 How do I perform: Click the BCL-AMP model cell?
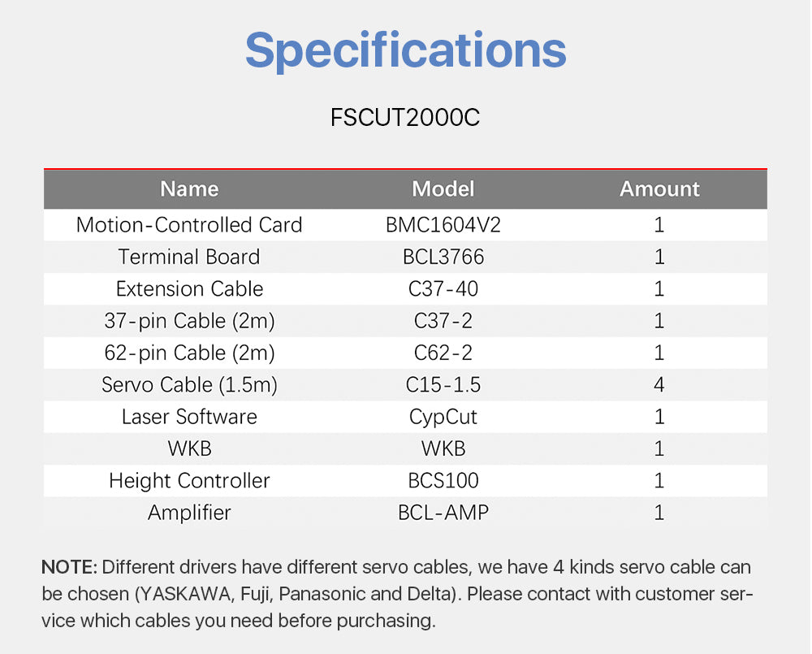[x=443, y=513]
